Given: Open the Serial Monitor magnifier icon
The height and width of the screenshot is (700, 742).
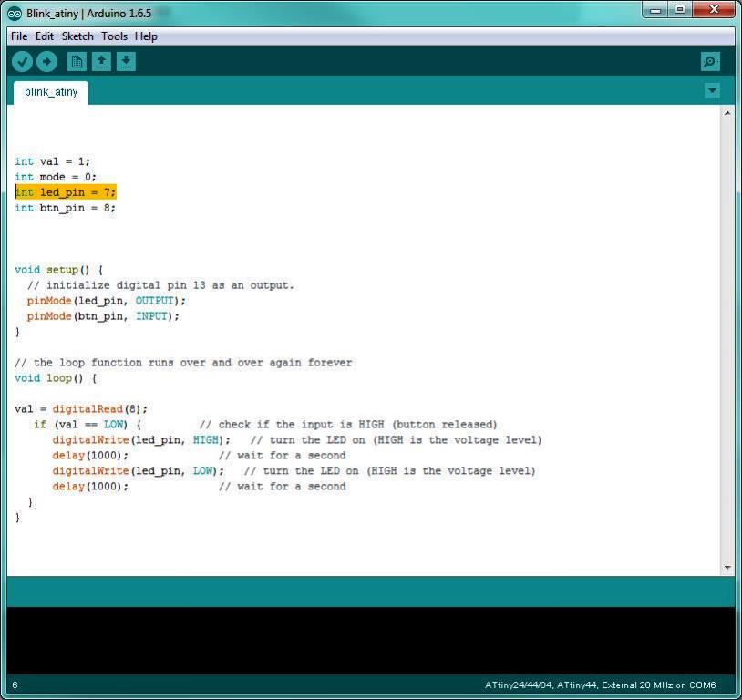Looking at the screenshot, I should click(x=710, y=62).
